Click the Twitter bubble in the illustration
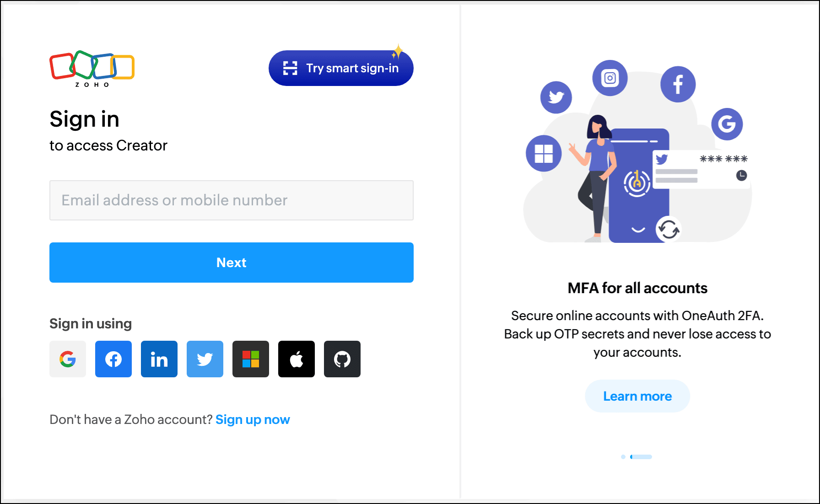 click(556, 97)
